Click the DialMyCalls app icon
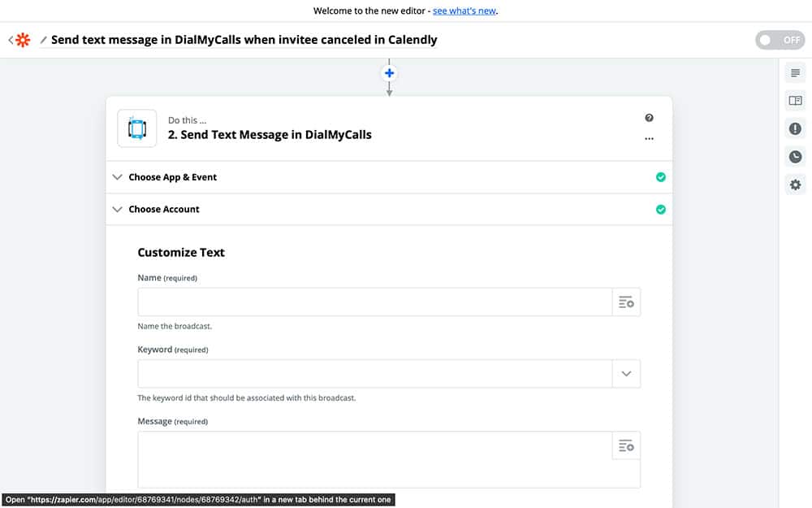812x508 pixels. pyautogui.click(x=137, y=128)
